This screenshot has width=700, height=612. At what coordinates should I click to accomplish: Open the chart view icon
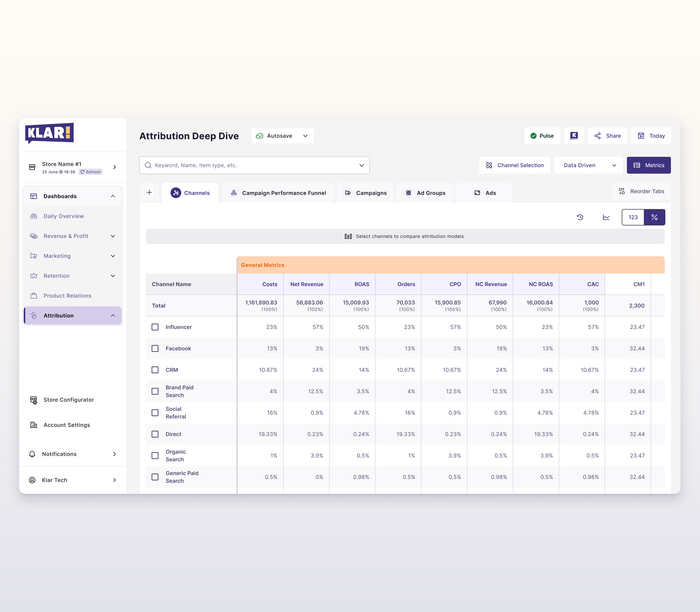pyautogui.click(x=606, y=217)
